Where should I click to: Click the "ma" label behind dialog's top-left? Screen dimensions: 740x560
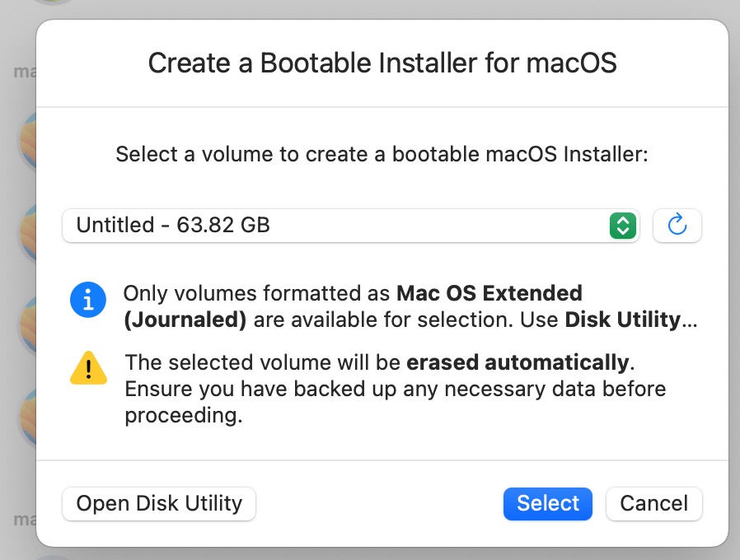24,71
